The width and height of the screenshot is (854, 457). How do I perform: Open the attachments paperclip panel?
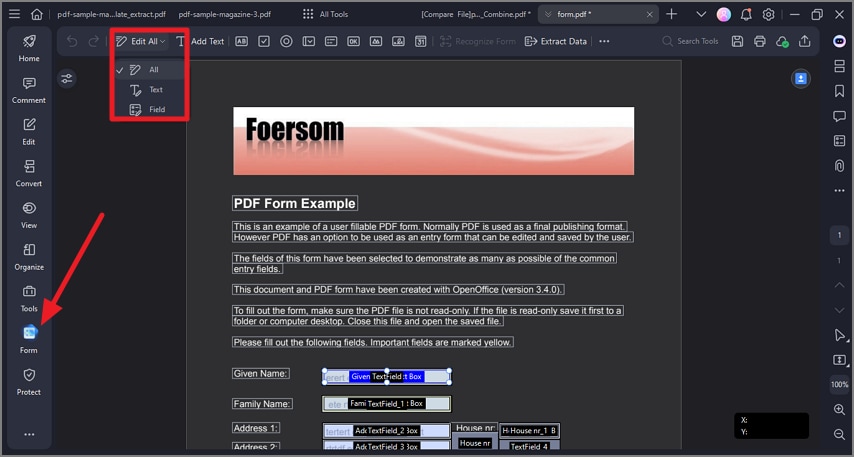(x=839, y=166)
